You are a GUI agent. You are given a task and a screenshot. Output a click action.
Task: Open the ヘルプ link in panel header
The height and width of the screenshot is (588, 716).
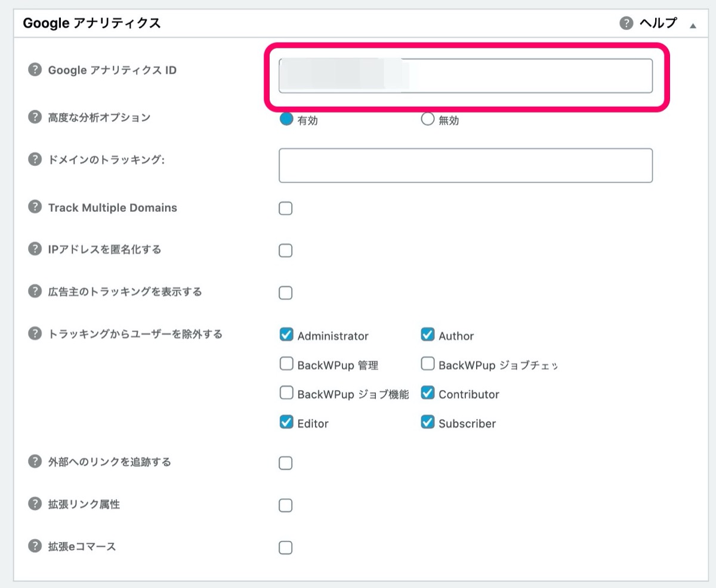658,23
